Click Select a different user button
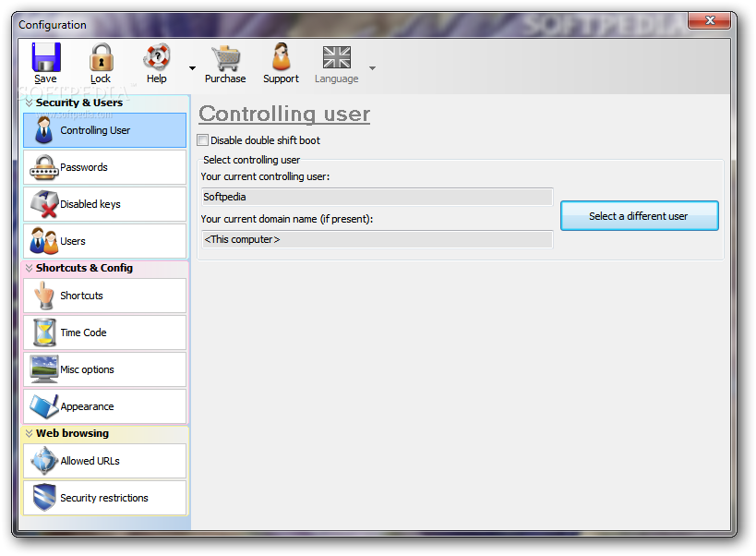Viewport: 756px width, 556px height. tap(640, 216)
